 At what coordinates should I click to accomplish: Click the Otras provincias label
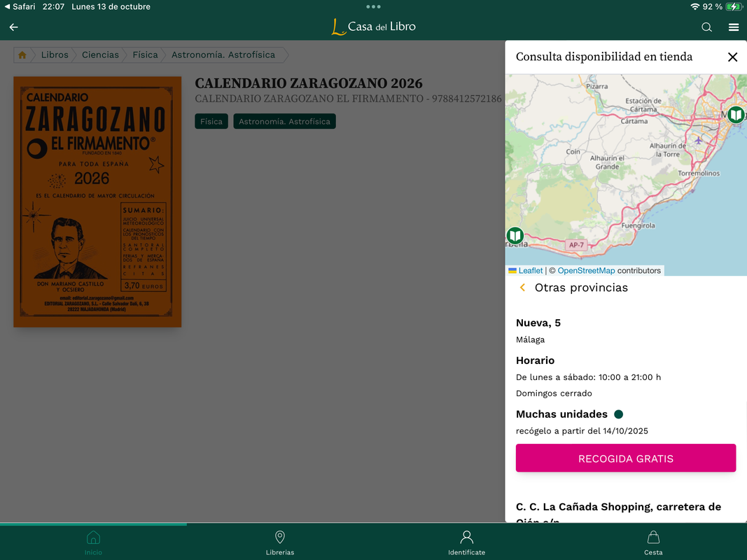pyautogui.click(x=581, y=288)
